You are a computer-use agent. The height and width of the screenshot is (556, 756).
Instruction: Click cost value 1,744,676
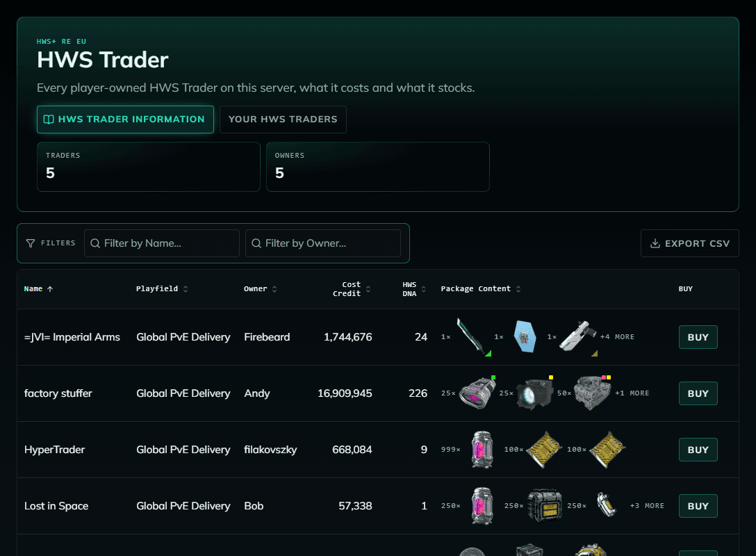click(348, 337)
